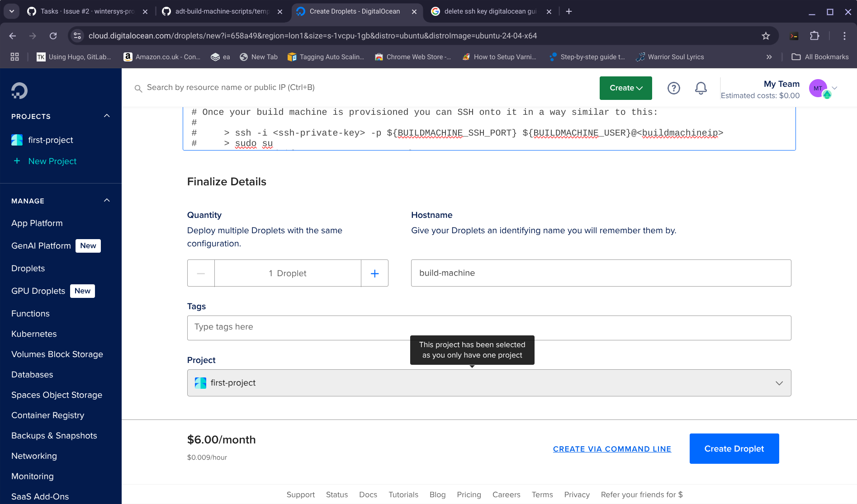Open the notifications bell

coord(701,88)
